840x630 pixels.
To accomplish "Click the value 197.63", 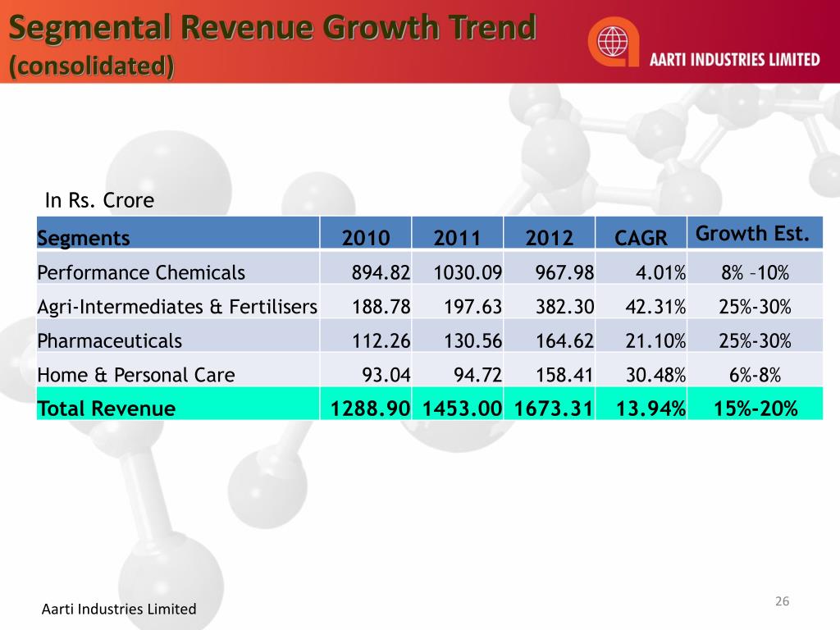I will pyautogui.click(x=473, y=307).
